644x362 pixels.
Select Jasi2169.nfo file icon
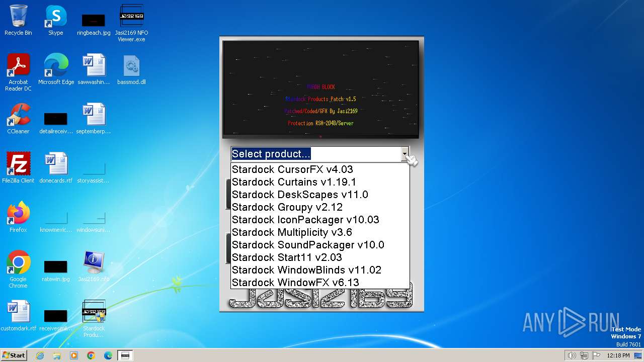coord(94,267)
